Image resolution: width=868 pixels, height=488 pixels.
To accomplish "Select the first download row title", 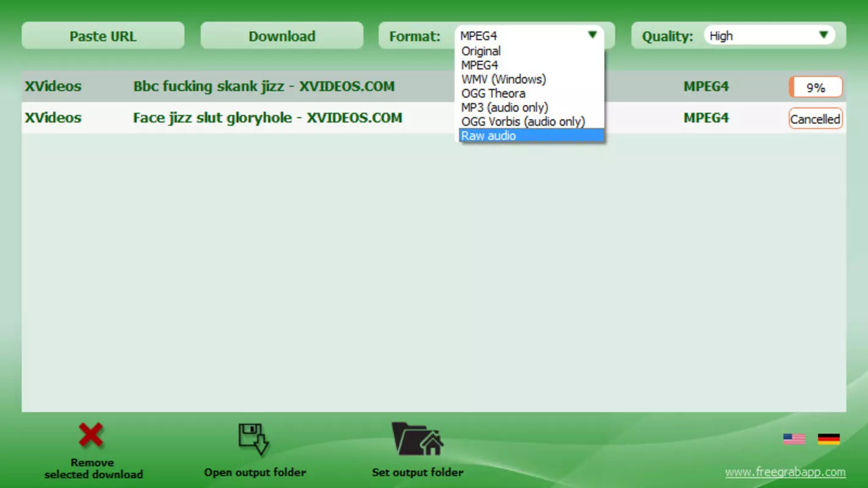I will point(264,86).
